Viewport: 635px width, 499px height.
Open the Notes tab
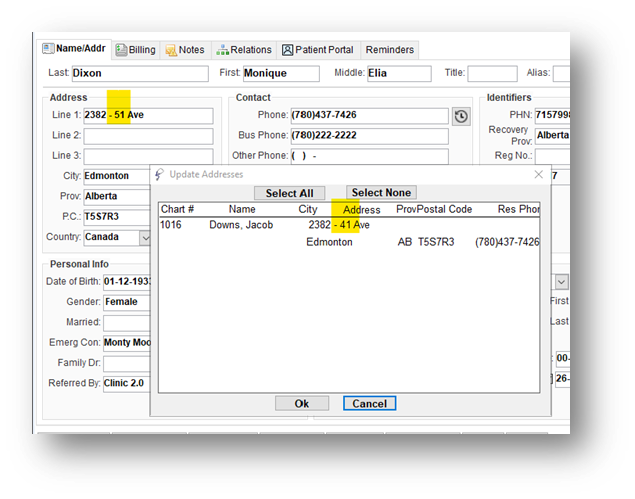pos(185,50)
